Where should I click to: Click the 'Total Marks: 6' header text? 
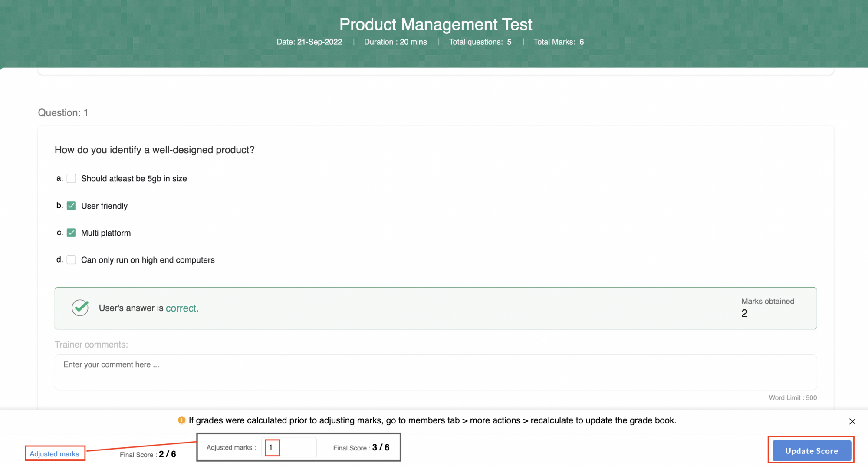(x=558, y=42)
